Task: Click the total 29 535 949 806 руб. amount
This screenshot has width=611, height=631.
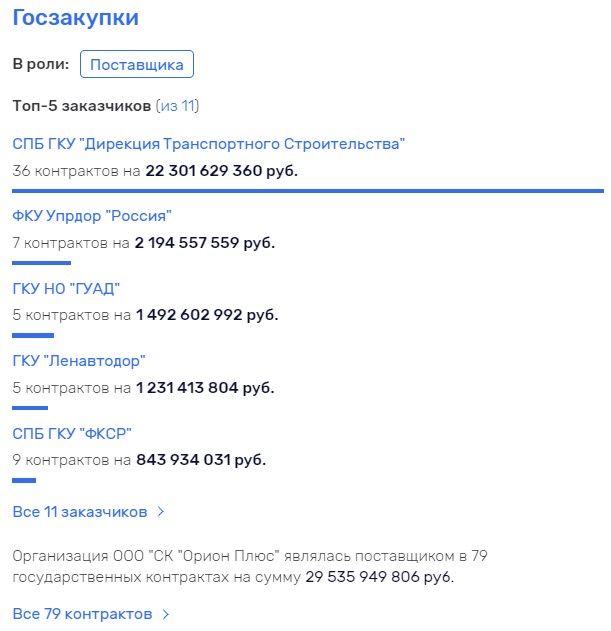Action: (380, 577)
